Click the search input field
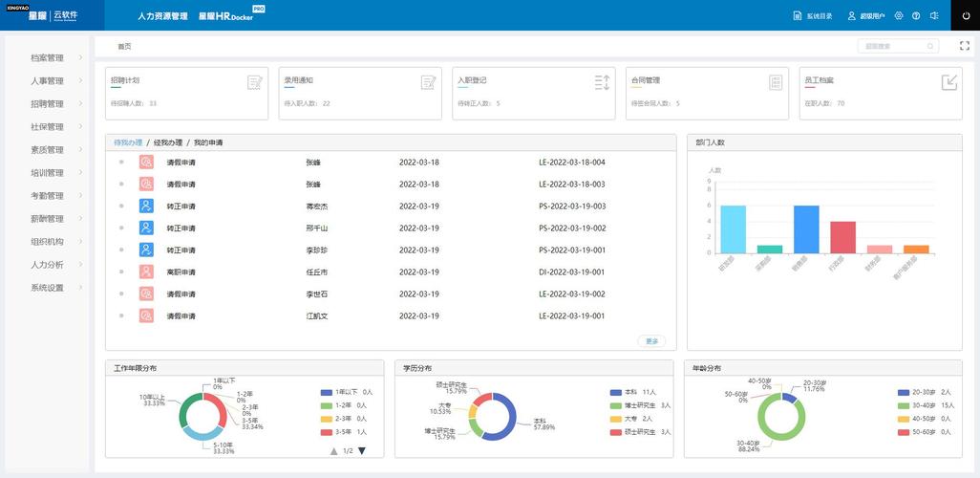This screenshot has width=980, height=478. click(898, 46)
